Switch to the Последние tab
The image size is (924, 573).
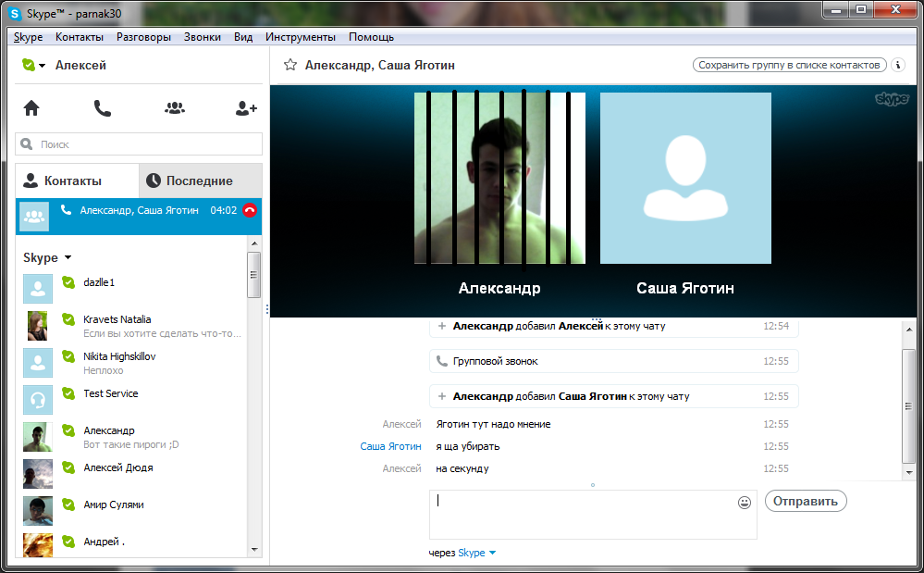[201, 181]
